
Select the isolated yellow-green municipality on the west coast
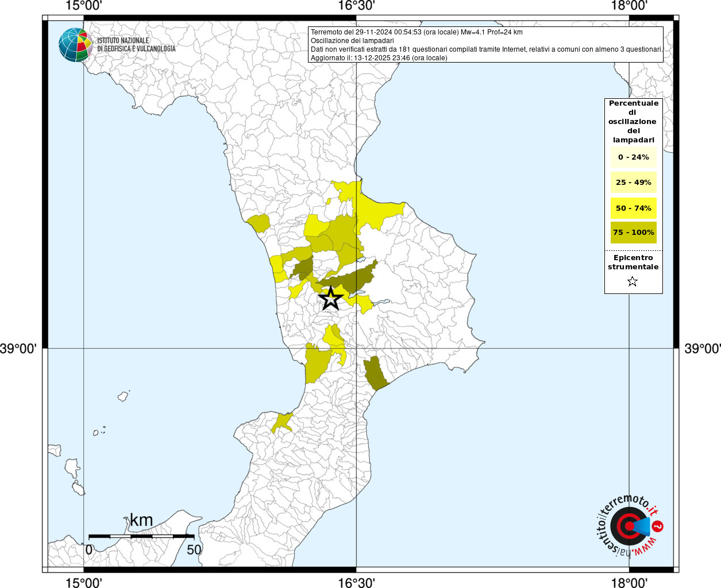259,223
